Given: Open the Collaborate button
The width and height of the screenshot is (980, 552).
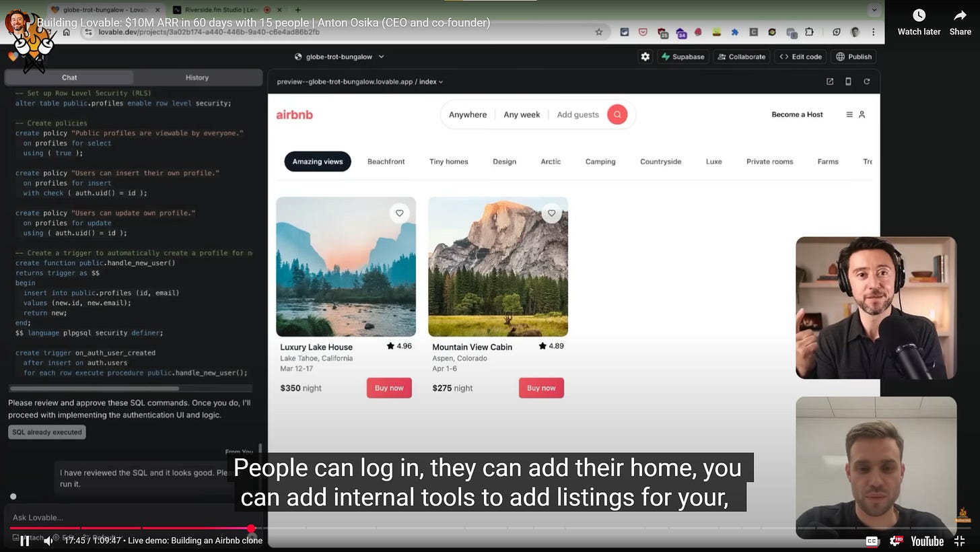Looking at the screenshot, I should (x=741, y=57).
